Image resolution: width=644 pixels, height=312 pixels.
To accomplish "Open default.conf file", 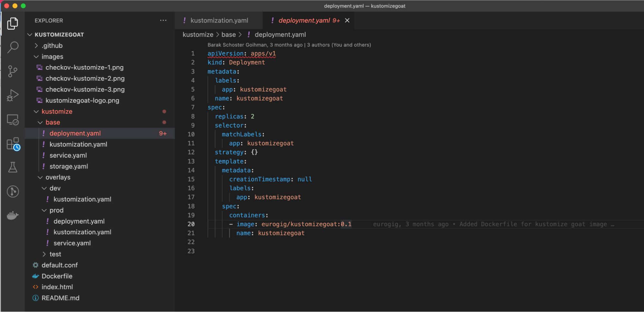I will [x=100, y=265].
